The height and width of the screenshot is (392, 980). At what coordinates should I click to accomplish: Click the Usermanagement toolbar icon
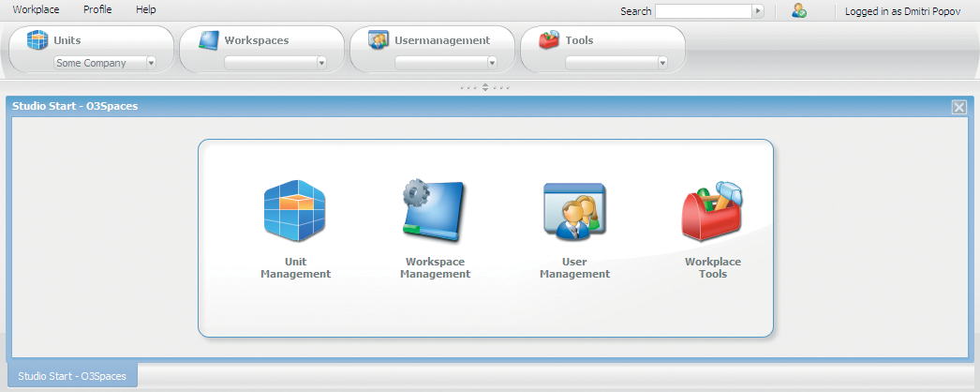[x=379, y=40]
